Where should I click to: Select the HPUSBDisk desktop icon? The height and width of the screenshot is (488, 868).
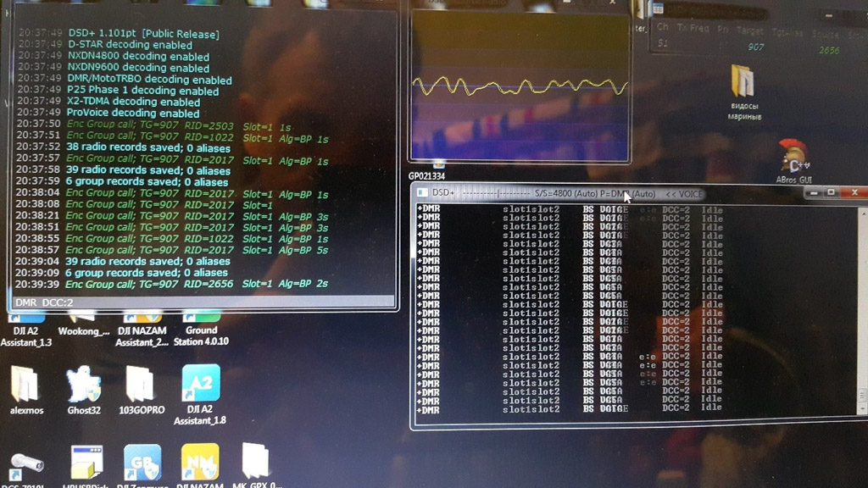pos(86,467)
